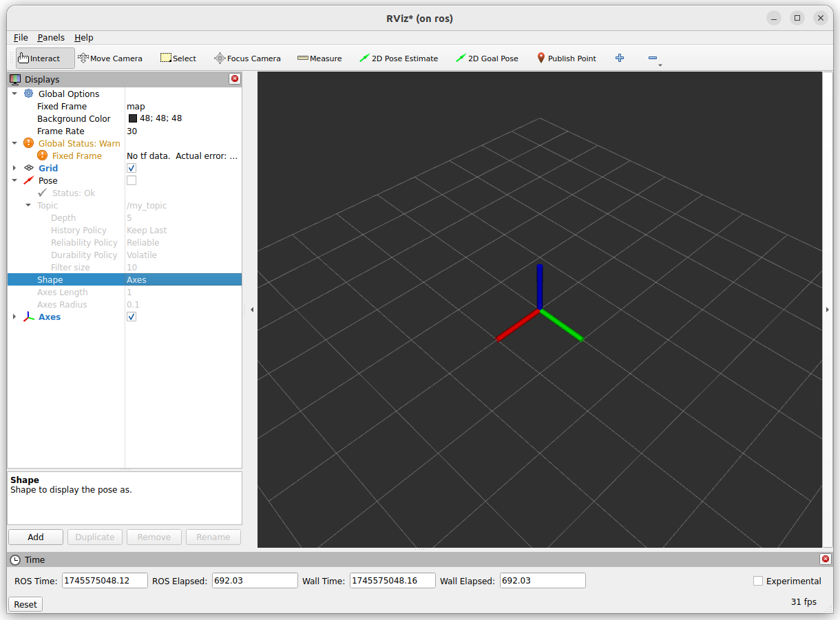
Task: Open toolbar minus dropdown arrow
Action: click(x=660, y=65)
